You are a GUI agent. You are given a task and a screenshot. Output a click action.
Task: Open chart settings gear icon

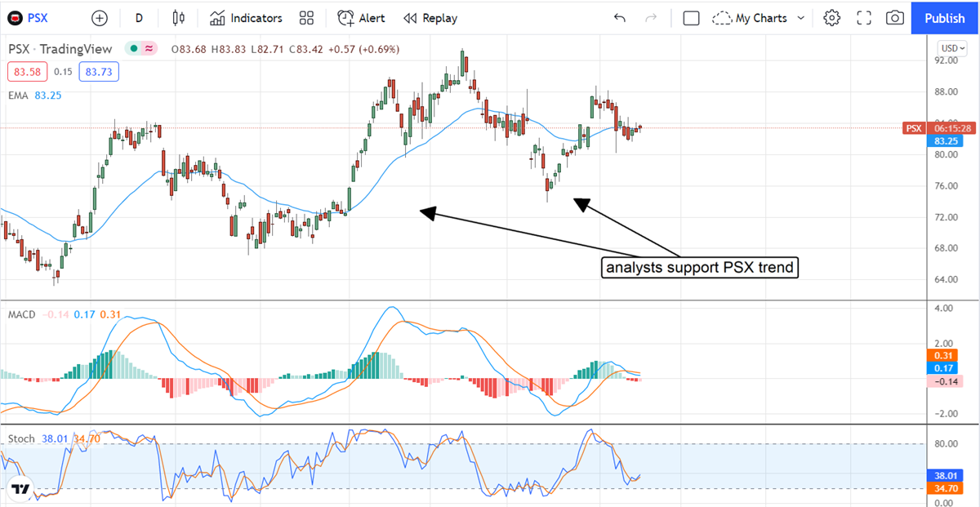pos(831,18)
